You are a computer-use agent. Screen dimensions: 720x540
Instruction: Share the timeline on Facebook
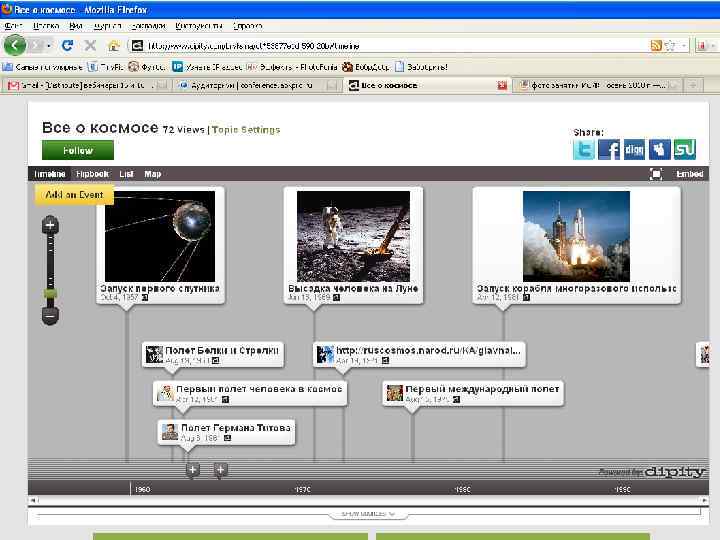click(609, 149)
